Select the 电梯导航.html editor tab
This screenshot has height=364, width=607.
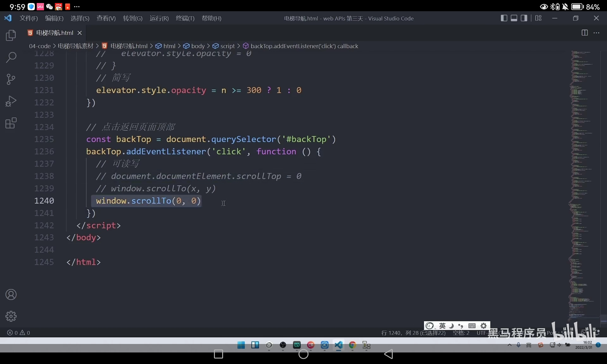pyautogui.click(x=54, y=33)
